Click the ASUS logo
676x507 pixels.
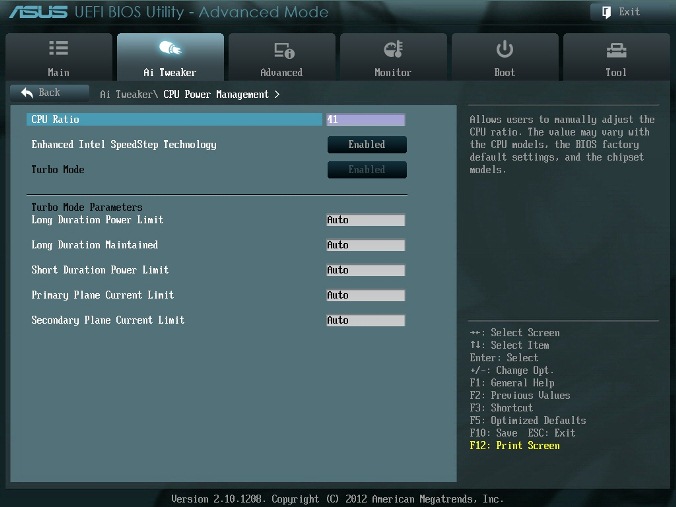(x=38, y=12)
